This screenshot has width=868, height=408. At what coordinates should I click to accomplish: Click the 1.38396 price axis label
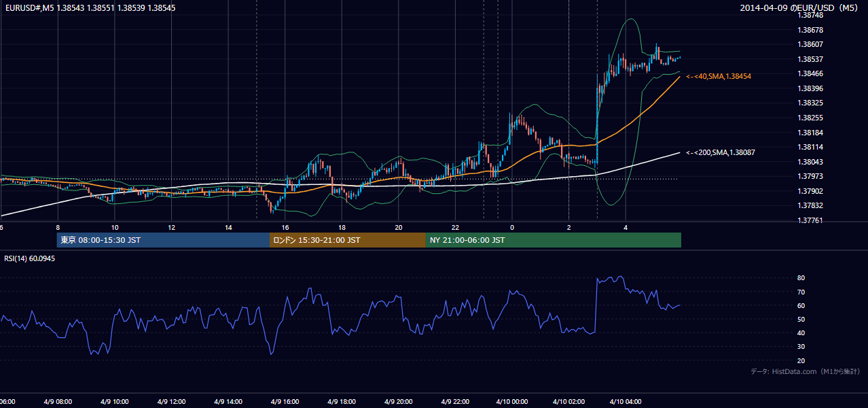[811, 88]
